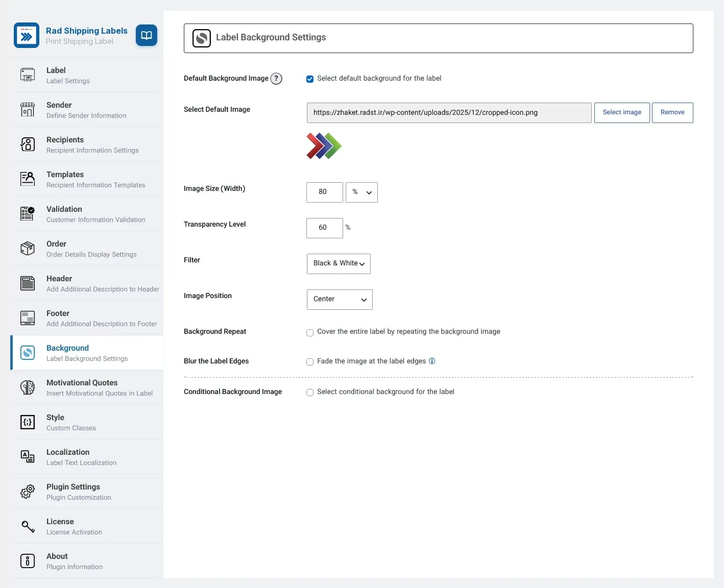The height and width of the screenshot is (588, 724).
Task: Click the Style code braces icon
Action: pyautogui.click(x=28, y=422)
